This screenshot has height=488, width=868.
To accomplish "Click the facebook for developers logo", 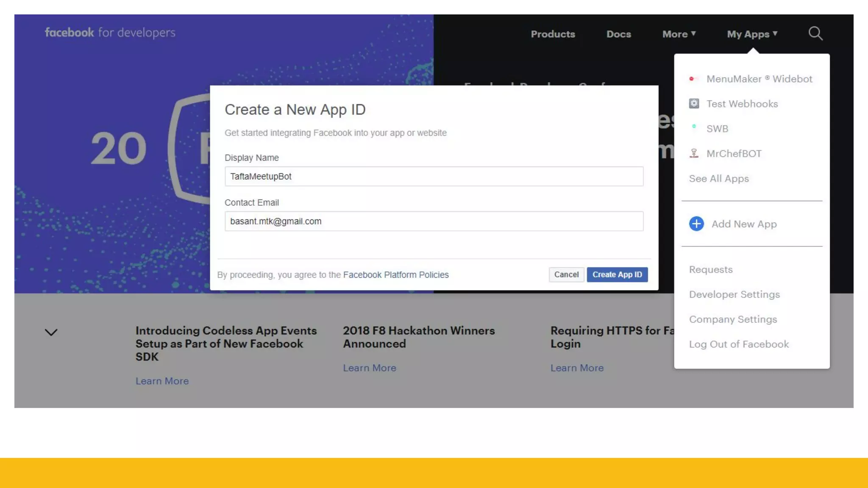I will (x=110, y=33).
